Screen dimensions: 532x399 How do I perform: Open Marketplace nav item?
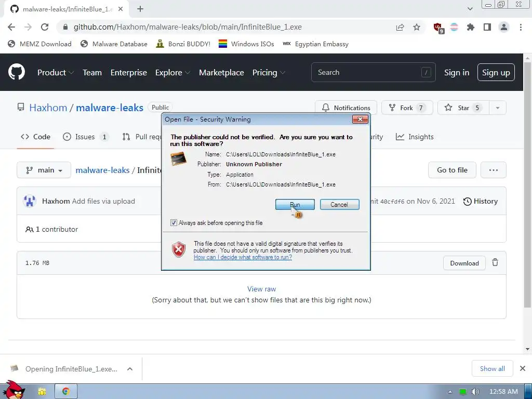[221, 72]
